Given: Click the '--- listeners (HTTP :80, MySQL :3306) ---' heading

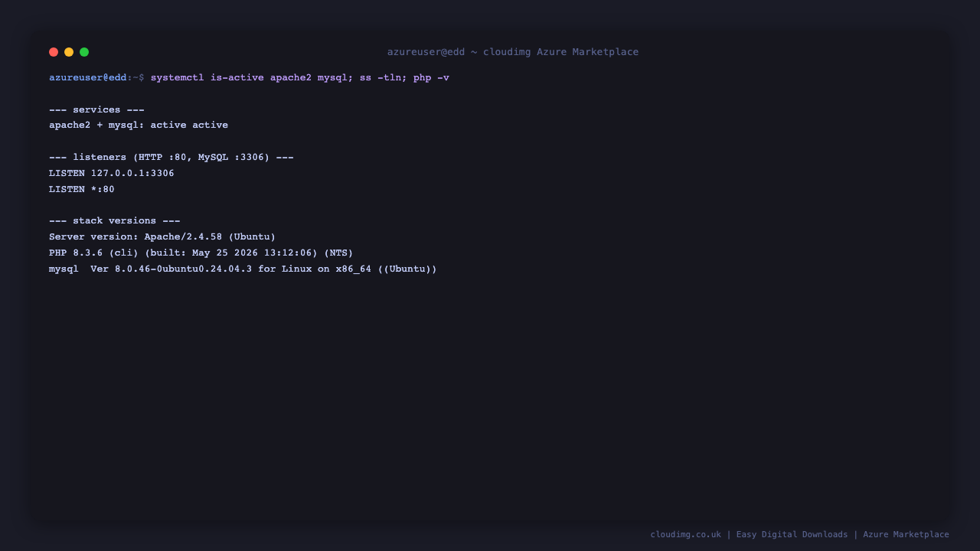Looking at the screenshot, I should click(171, 158).
